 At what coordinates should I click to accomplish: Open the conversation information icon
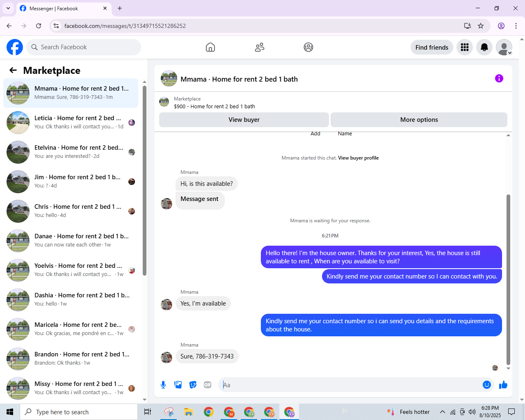point(499,78)
